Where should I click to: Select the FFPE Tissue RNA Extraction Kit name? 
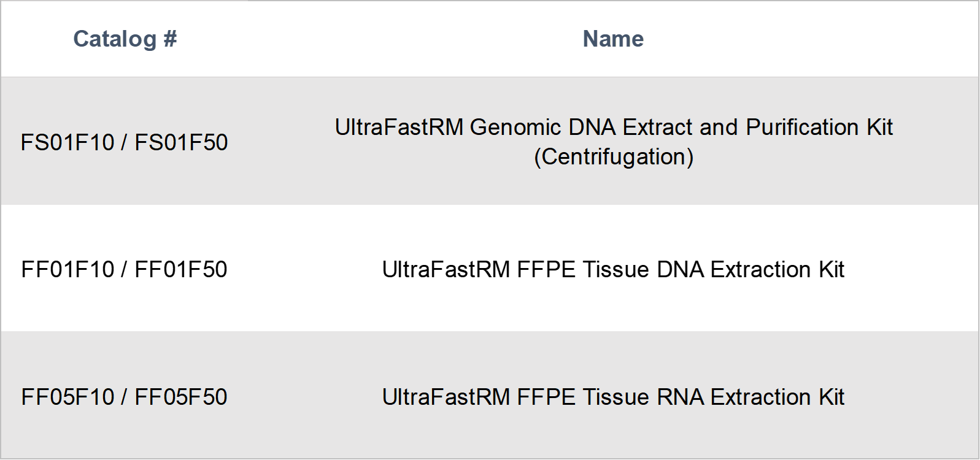[x=681, y=397]
